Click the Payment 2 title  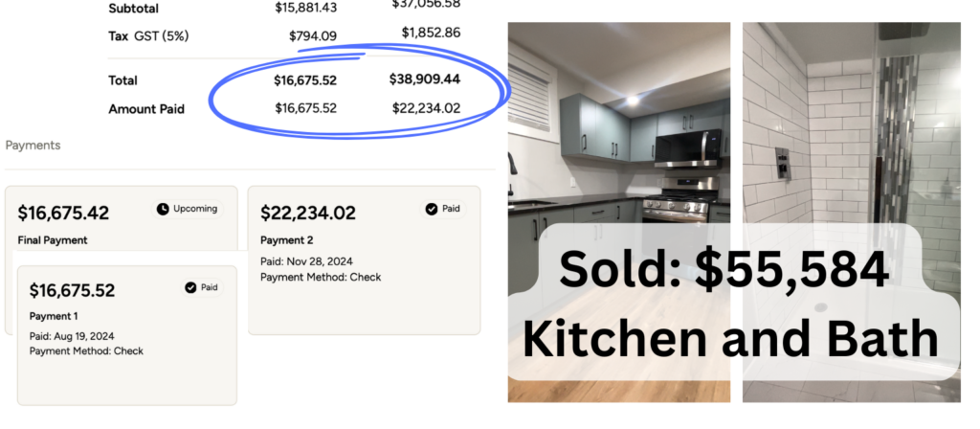tap(287, 240)
